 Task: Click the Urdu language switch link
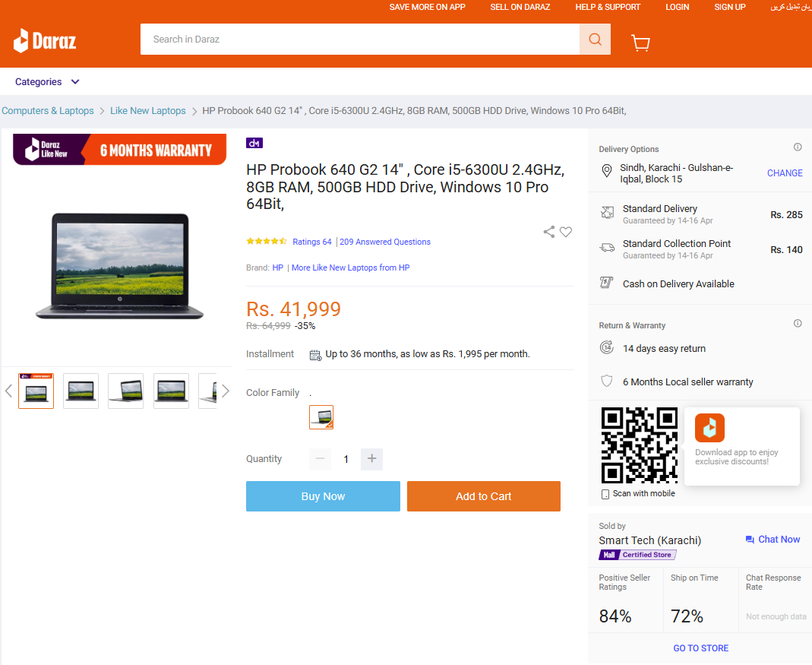tap(791, 8)
